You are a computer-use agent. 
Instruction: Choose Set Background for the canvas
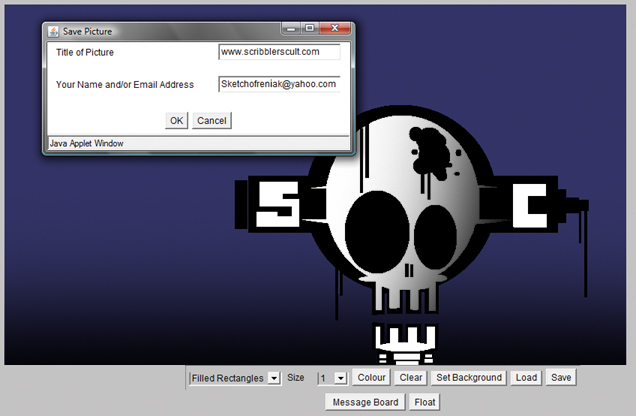468,378
